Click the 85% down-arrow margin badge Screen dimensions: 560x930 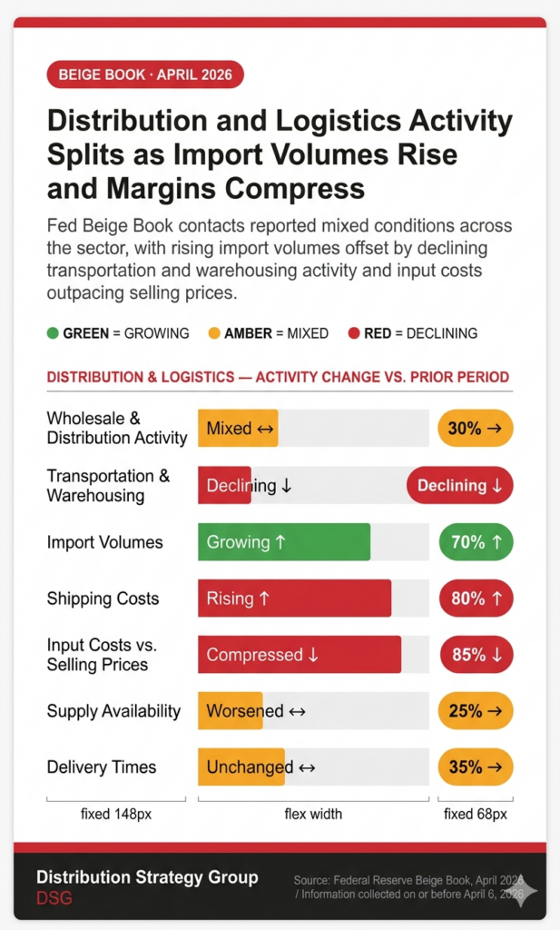(x=476, y=655)
